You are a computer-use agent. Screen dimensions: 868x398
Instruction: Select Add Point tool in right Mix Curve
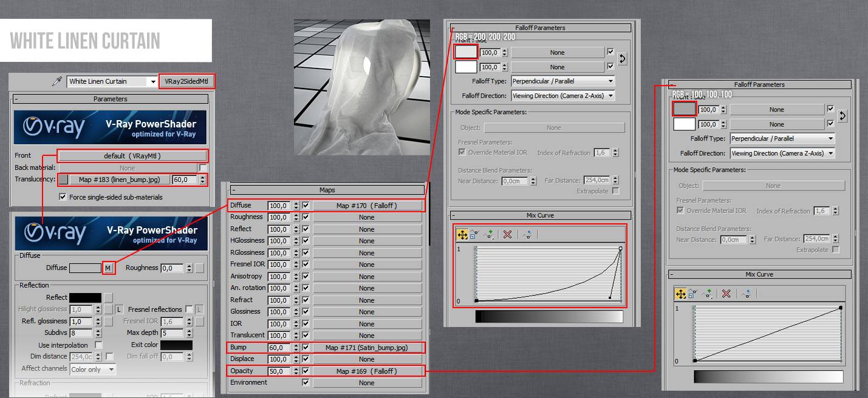tap(707, 294)
